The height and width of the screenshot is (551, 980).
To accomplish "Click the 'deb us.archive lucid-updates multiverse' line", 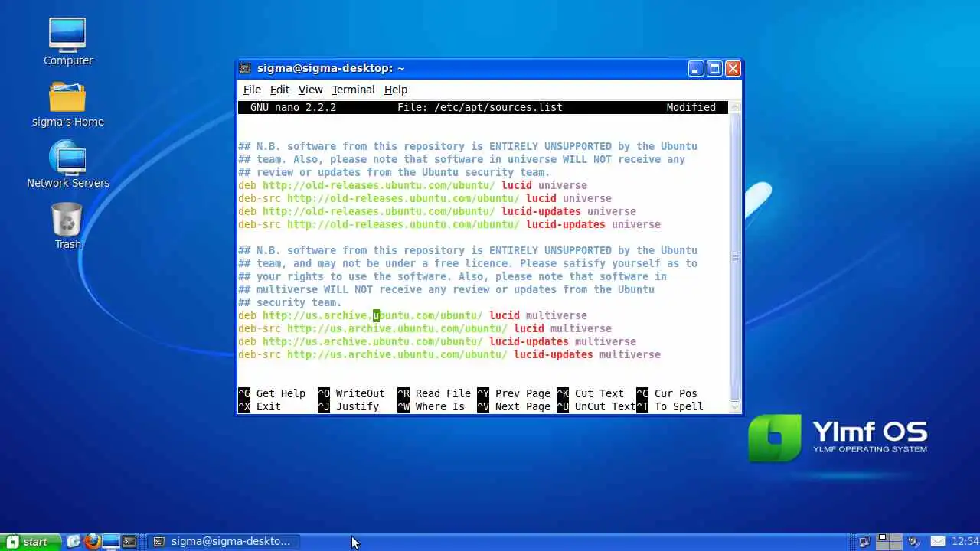I will (437, 341).
